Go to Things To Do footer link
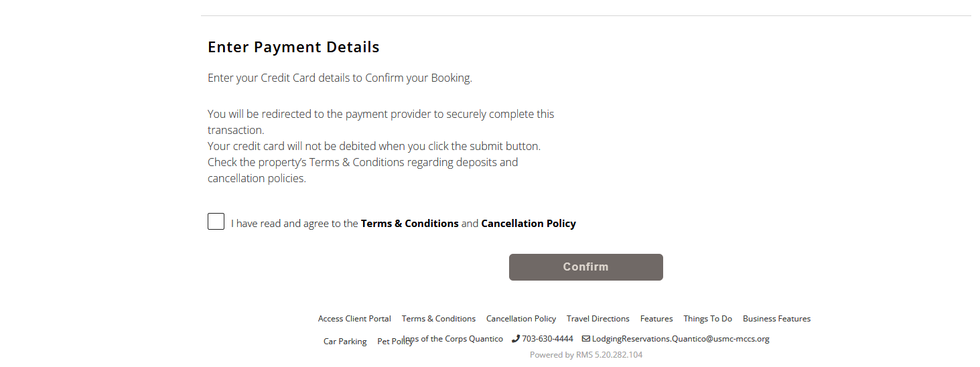Screen dimensions: 980x367 pos(707,319)
